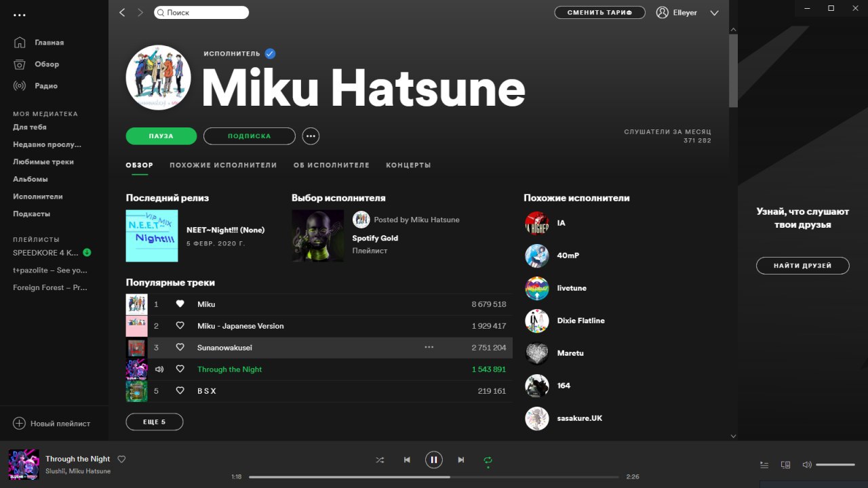Open Альбомы in the library

coord(31,179)
